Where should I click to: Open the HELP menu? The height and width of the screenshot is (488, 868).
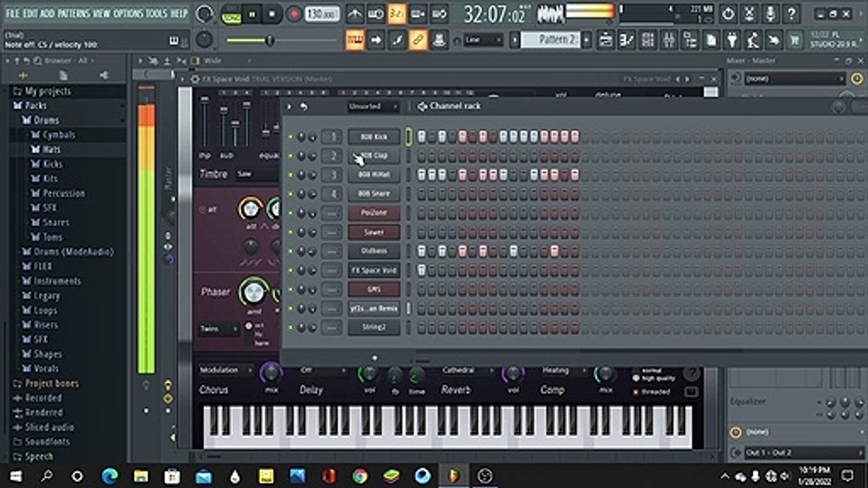point(179,14)
